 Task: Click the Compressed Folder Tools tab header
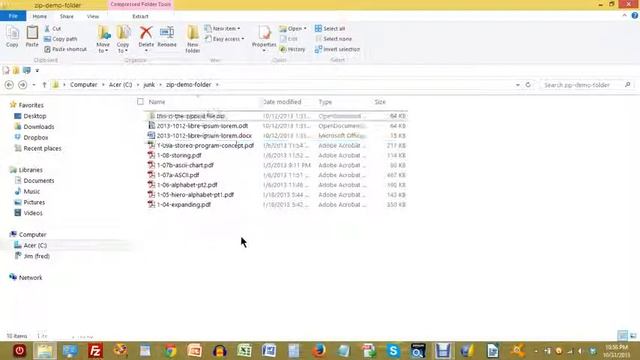pos(140,4)
